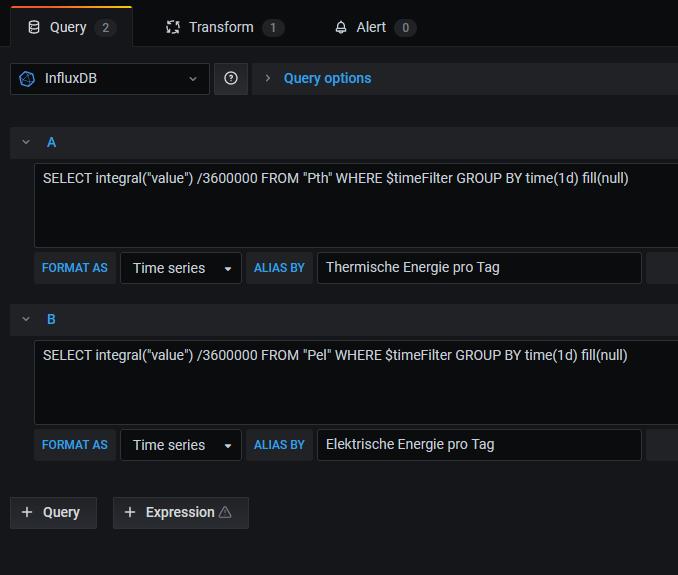
Task: Add a new Expression
Action: tap(181, 512)
